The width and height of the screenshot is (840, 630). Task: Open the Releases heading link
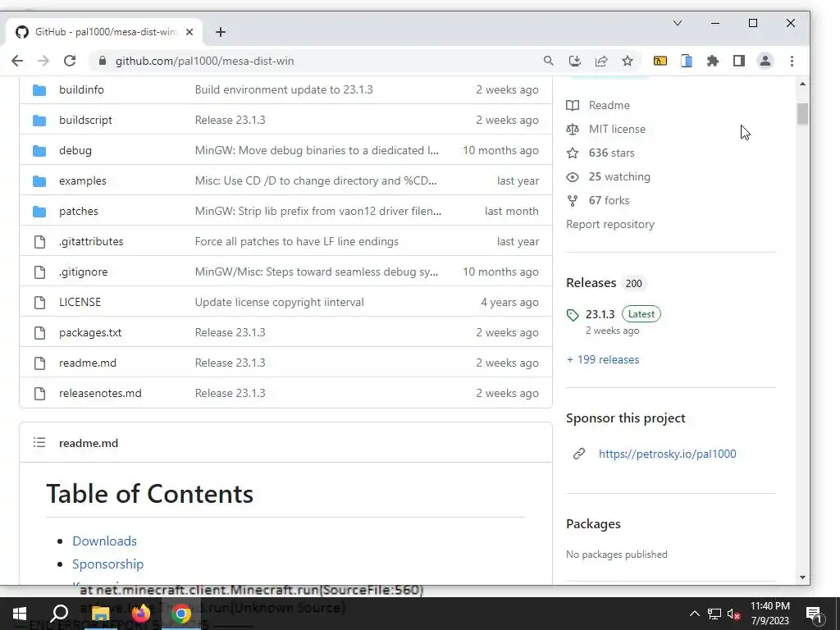coord(591,283)
